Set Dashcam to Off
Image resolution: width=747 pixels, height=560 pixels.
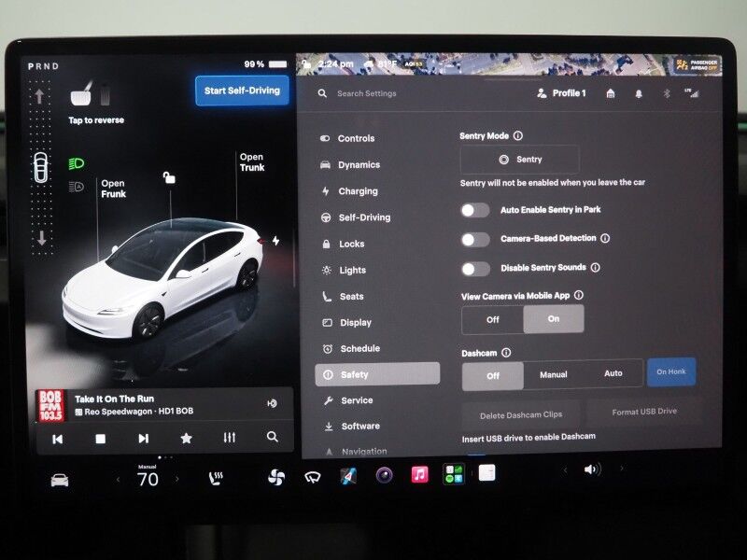493,376
